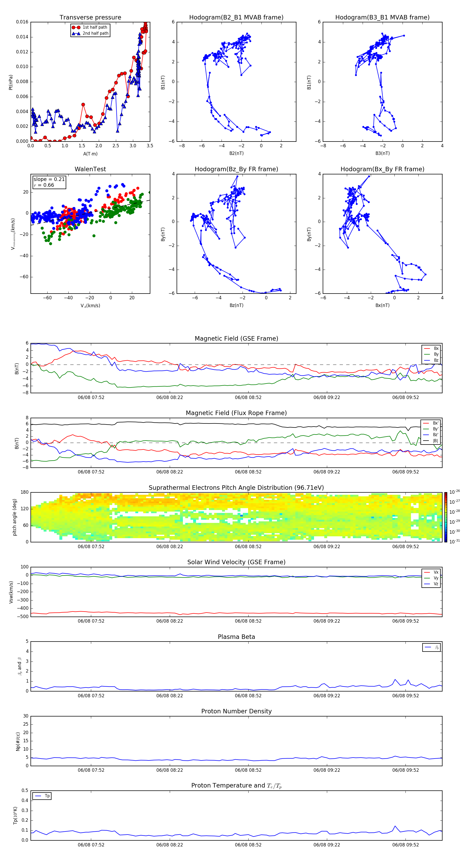Screen dimensions: 473x868
Task: Select the Bz' entry in Flux Rope legend
Action: pyautogui.click(x=431, y=435)
